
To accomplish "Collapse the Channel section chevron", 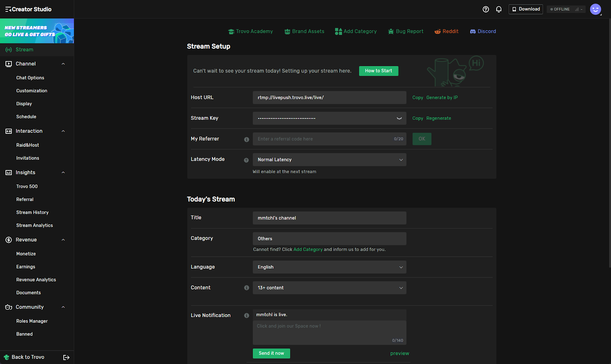I will [63, 64].
